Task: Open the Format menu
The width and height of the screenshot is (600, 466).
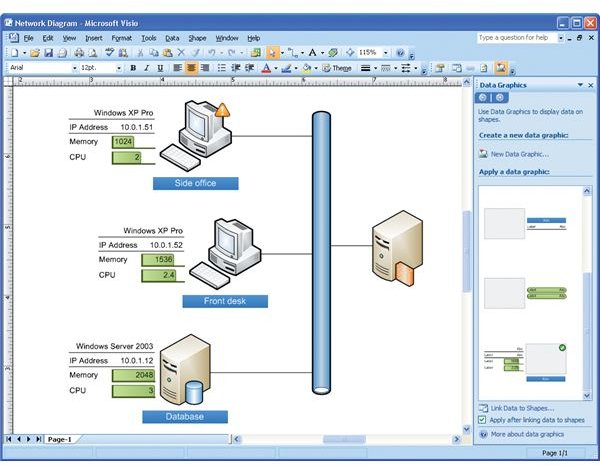Action: [x=122, y=38]
